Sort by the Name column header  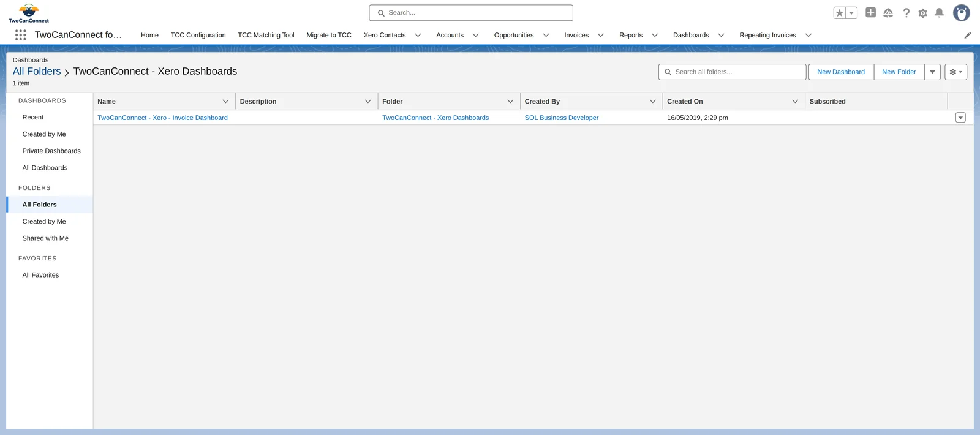(x=107, y=101)
